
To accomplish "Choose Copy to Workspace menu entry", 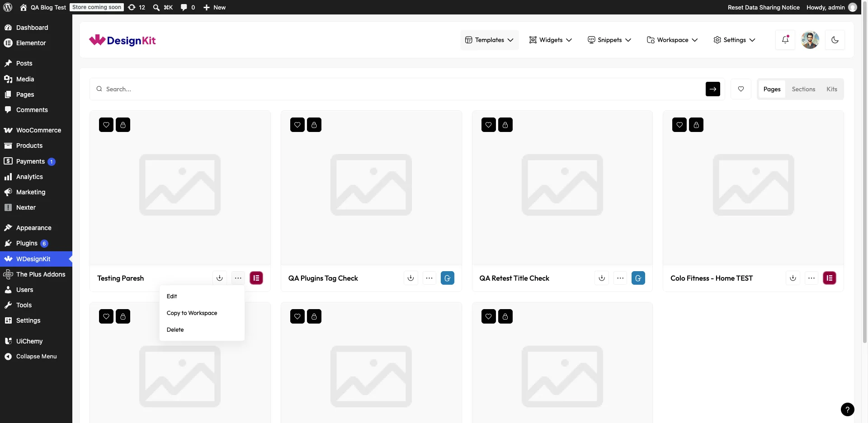I will coord(202,313).
